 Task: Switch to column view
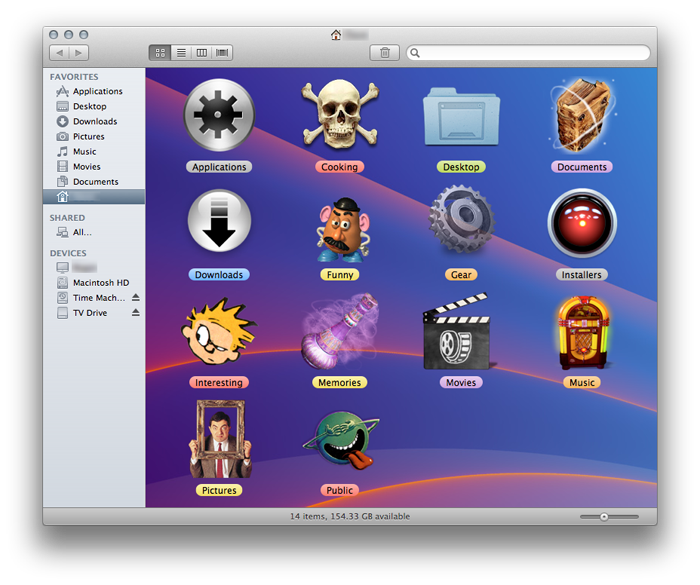pyautogui.click(x=201, y=53)
